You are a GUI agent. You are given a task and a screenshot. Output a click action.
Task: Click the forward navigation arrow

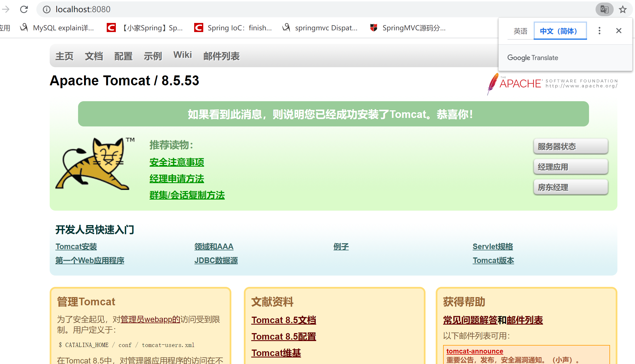tap(5, 9)
